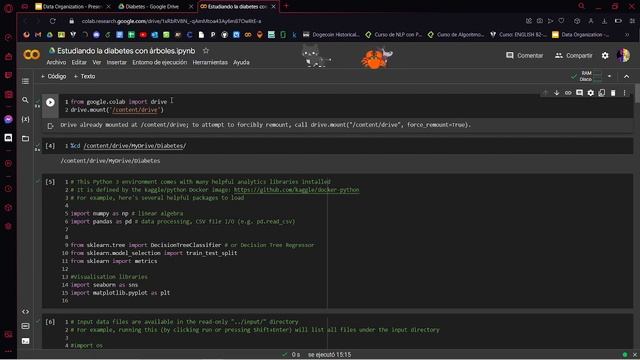
Task: Open code snippets panel at sidebar bottom
Action: click(x=25, y=311)
